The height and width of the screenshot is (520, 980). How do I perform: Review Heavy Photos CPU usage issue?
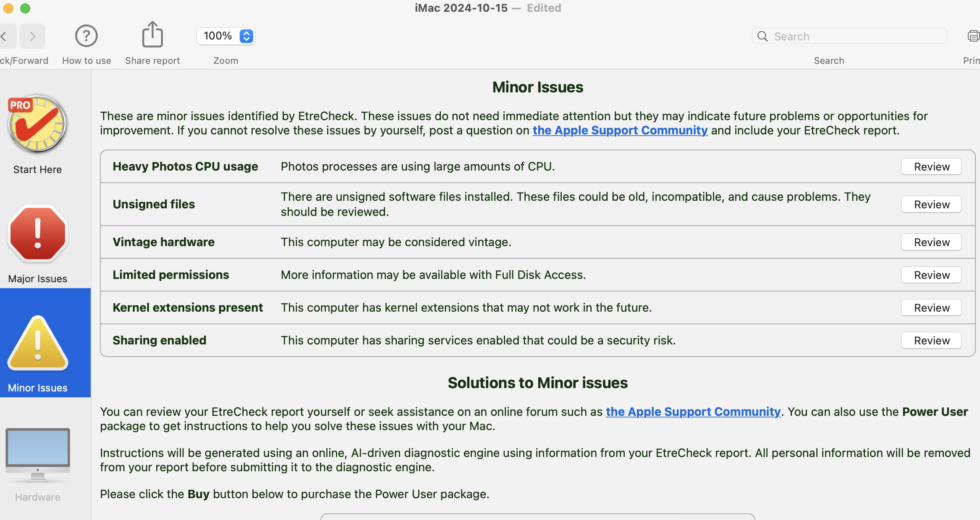(931, 167)
